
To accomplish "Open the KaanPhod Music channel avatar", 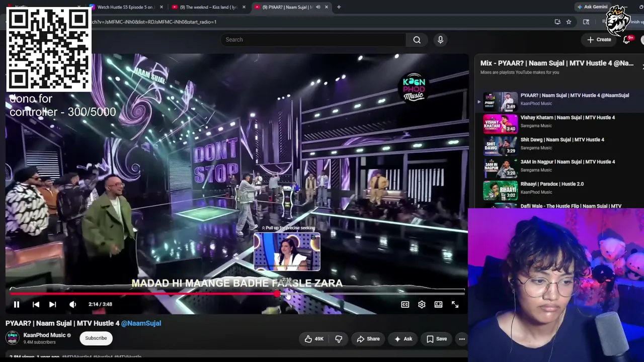I will pos(13,338).
